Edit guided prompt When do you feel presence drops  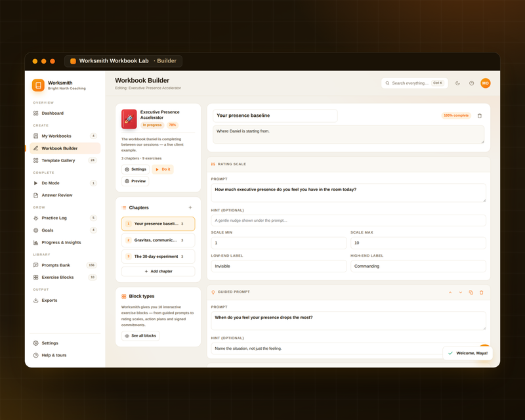(348, 321)
